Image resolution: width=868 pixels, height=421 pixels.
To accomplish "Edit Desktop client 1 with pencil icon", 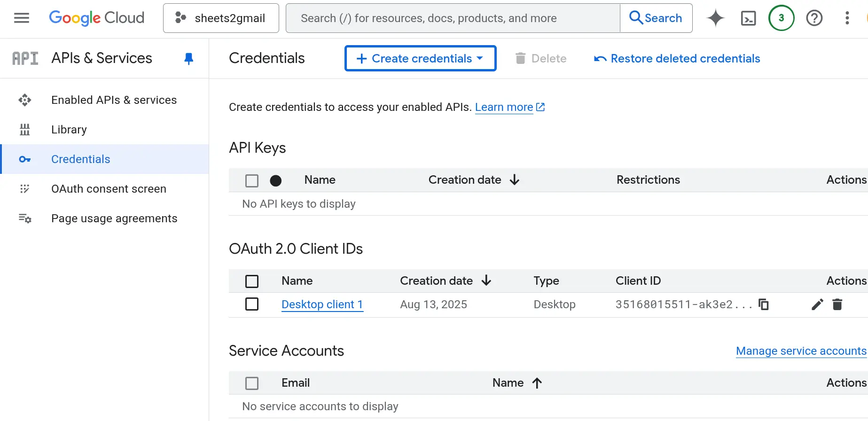I will (x=817, y=304).
